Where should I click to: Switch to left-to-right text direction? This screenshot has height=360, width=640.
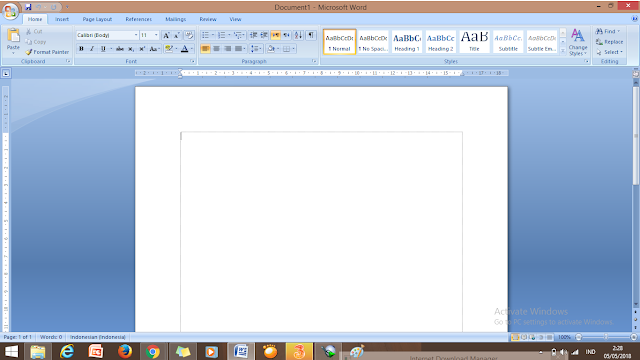(x=276, y=36)
